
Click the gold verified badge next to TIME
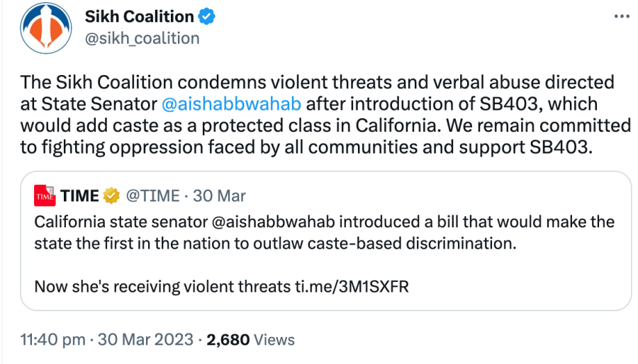pyautogui.click(x=111, y=195)
